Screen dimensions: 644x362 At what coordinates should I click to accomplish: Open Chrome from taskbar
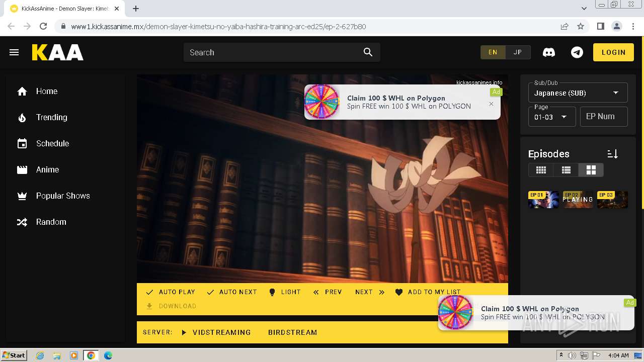point(91,355)
